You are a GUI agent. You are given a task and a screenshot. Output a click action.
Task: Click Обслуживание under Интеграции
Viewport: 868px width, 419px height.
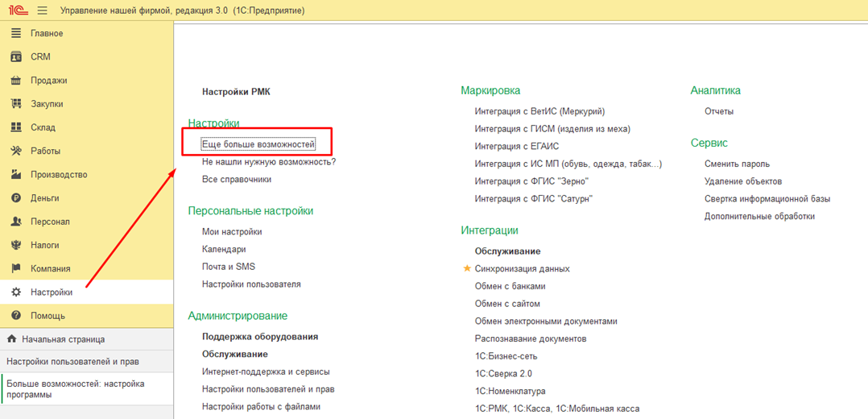[x=507, y=251]
